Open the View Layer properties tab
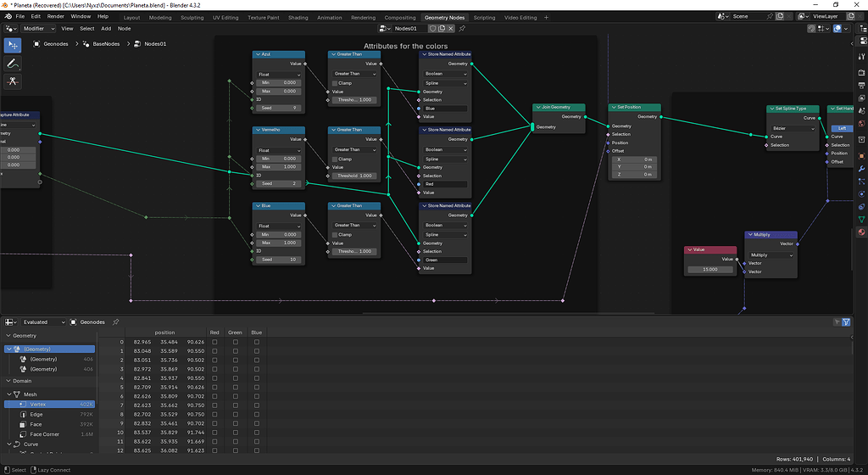This screenshot has height=475, width=868. click(x=861, y=98)
